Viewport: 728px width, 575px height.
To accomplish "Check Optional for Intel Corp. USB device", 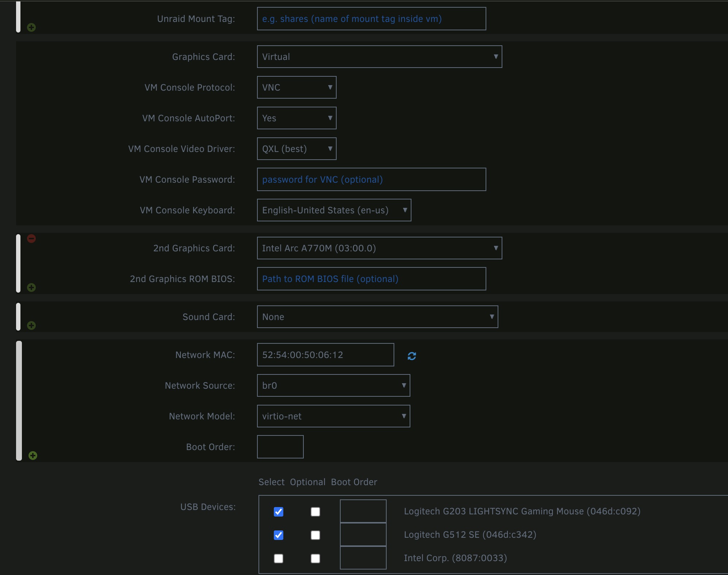I will tap(315, 559).
